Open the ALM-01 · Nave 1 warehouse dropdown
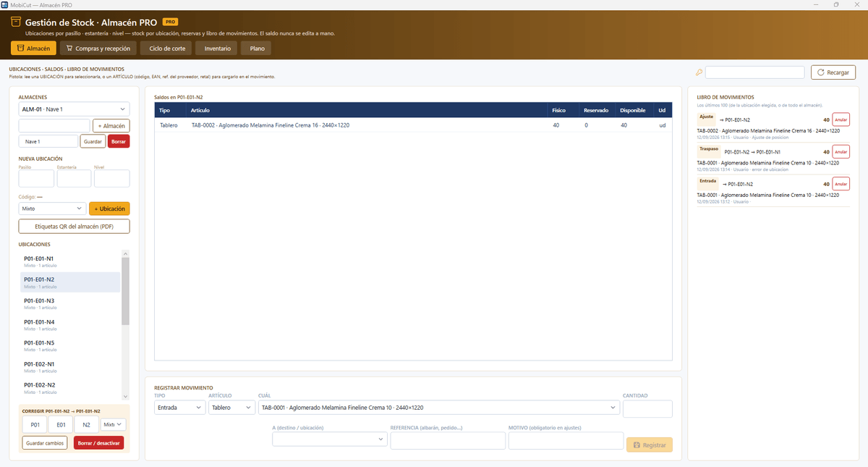 click(x=74, y=109)
